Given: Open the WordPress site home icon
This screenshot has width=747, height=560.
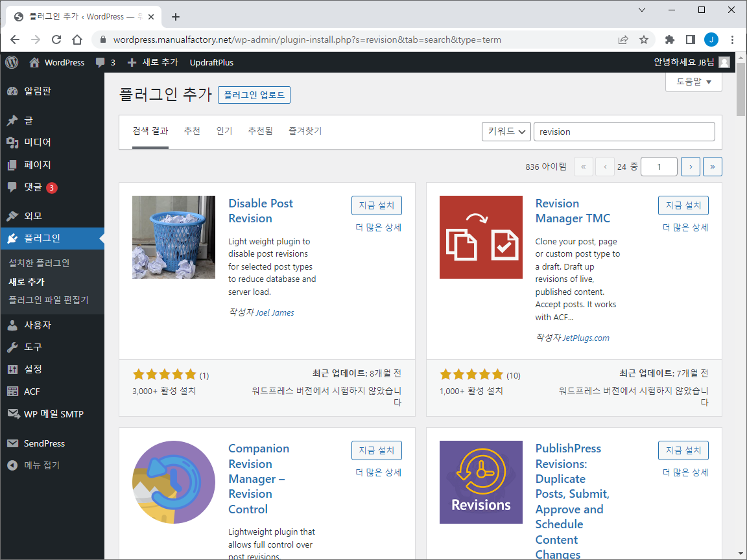Looking at the screenshot, I should [34, 62].
